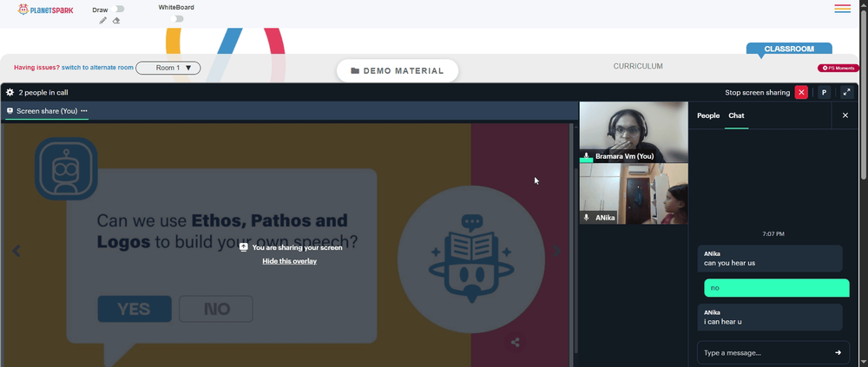Switch to the People tab
Viewport: 868px width, 367px height.
pos(708,115)
